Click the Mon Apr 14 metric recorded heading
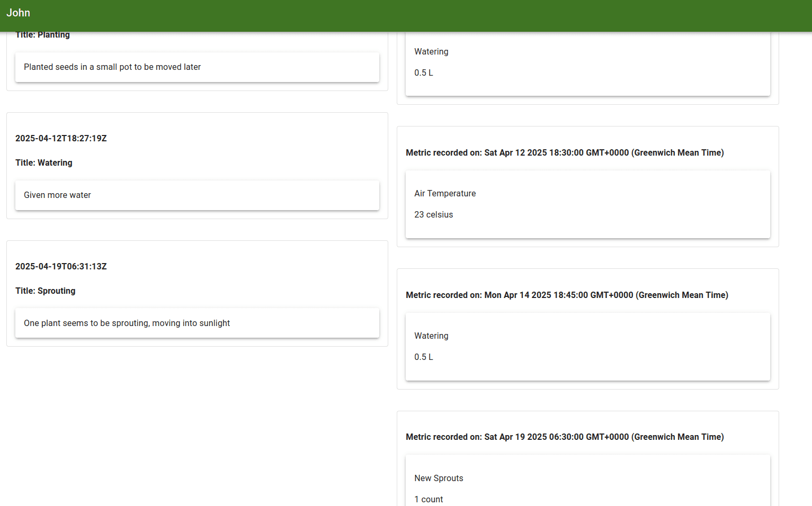Image resolution: width=812 pixels, height=506 pixels. point(567,295)
